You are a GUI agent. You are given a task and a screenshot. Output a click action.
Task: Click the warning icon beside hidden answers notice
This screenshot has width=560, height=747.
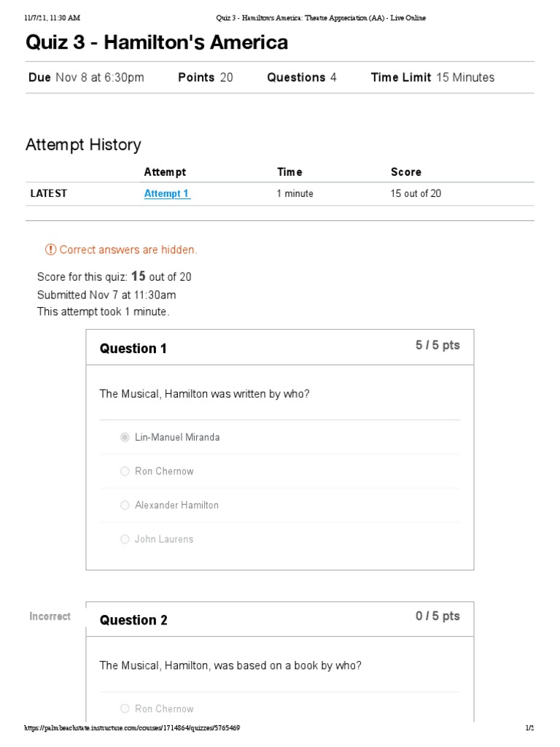50,249
